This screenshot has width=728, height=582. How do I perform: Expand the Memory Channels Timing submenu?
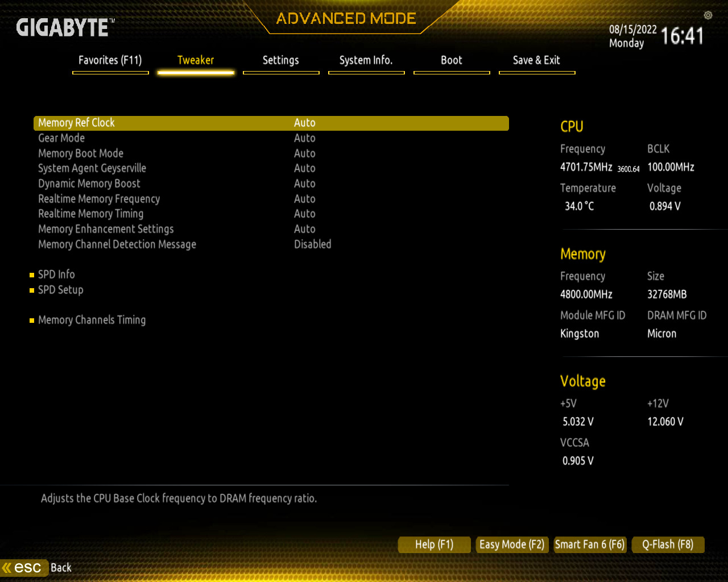[92, 320]
